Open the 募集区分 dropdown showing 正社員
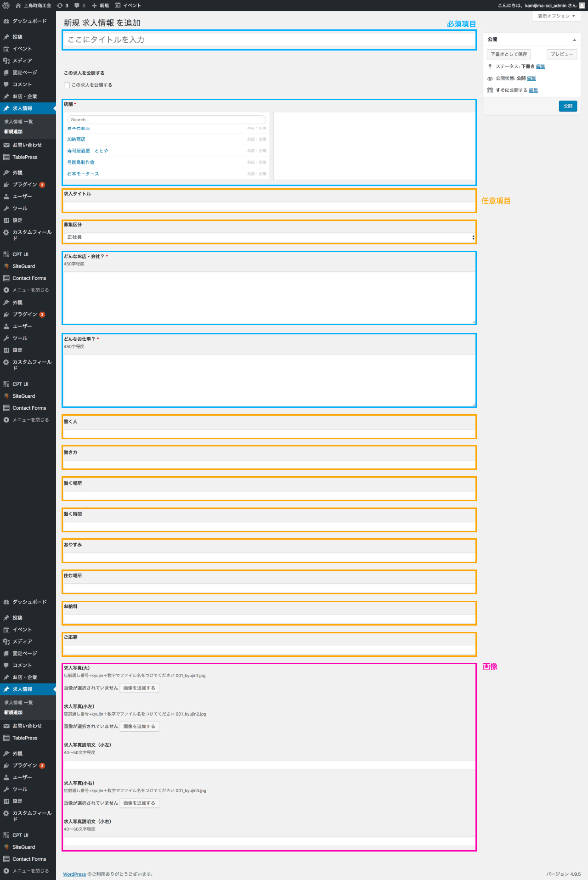 point(269,237)
